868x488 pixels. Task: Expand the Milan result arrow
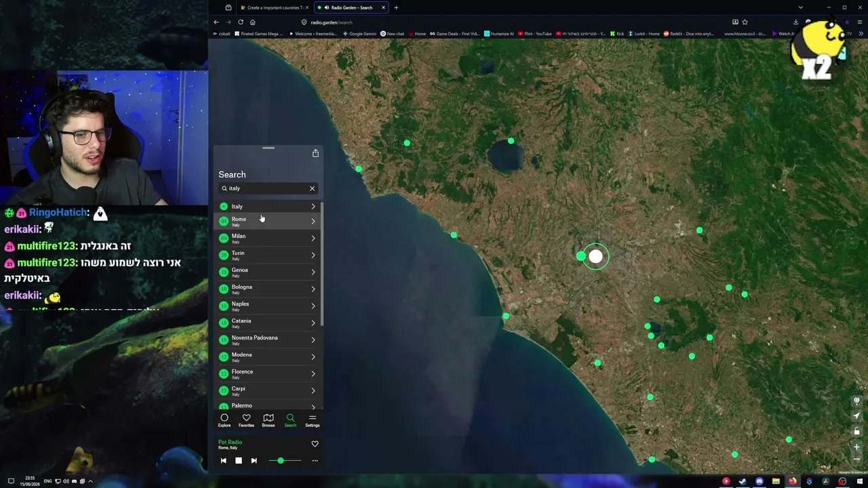coord(313,238)
